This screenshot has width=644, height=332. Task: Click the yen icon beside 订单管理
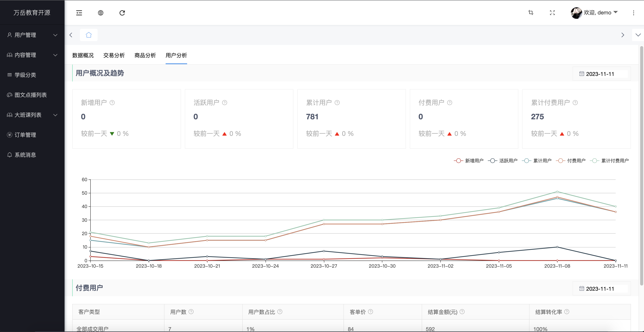[x=9, y=135]
